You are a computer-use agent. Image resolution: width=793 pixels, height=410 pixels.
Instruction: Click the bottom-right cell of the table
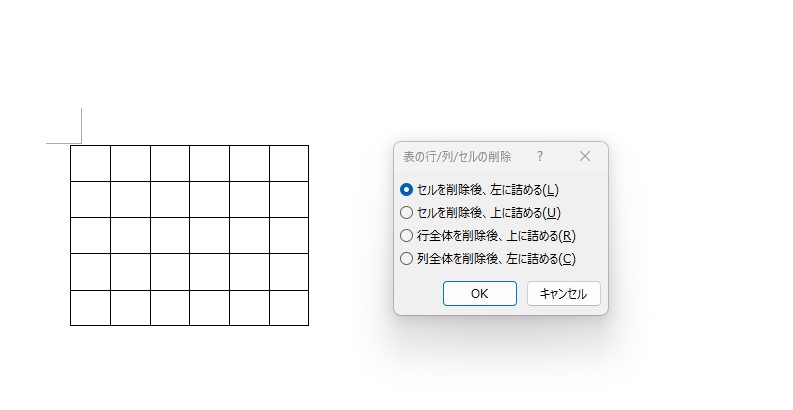tap(289, 308)
